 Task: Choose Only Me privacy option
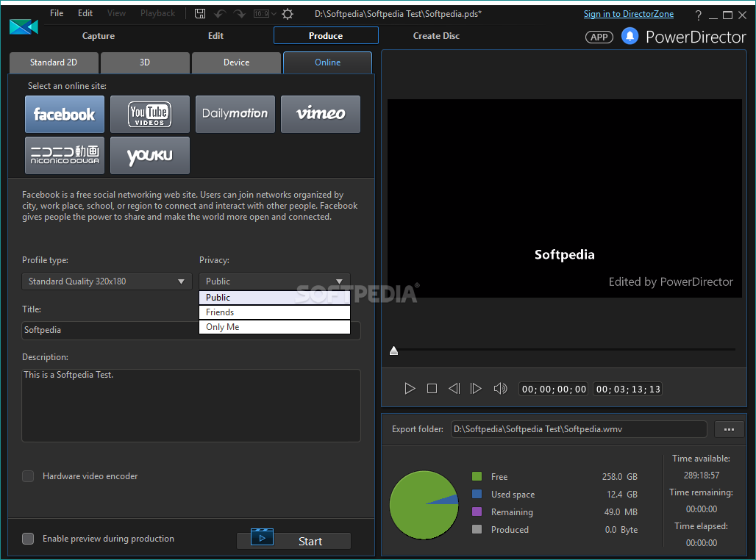click(274, 327)
